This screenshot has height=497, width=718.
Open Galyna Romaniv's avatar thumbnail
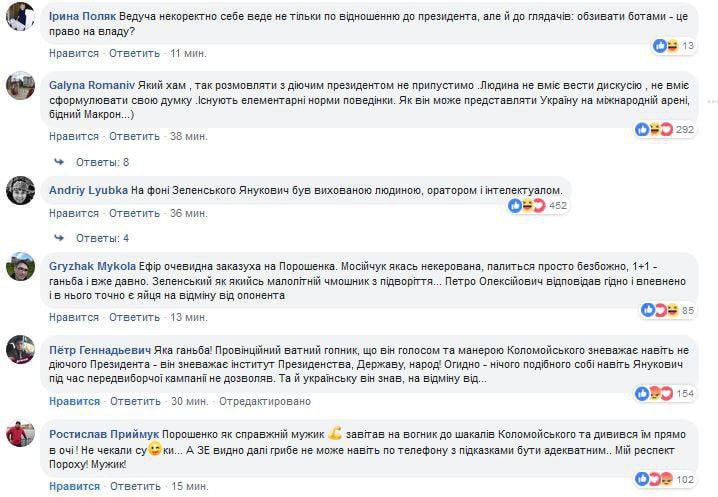[20, 86]
